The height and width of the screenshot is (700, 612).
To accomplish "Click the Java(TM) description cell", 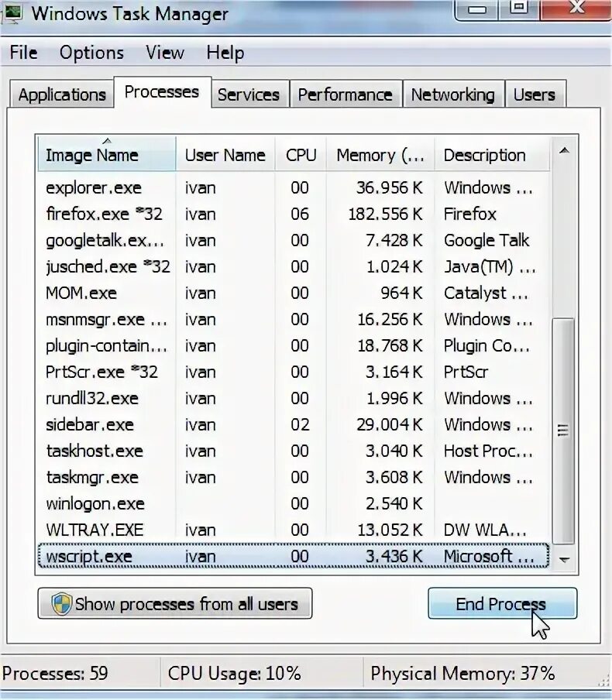I will (490, 267).
